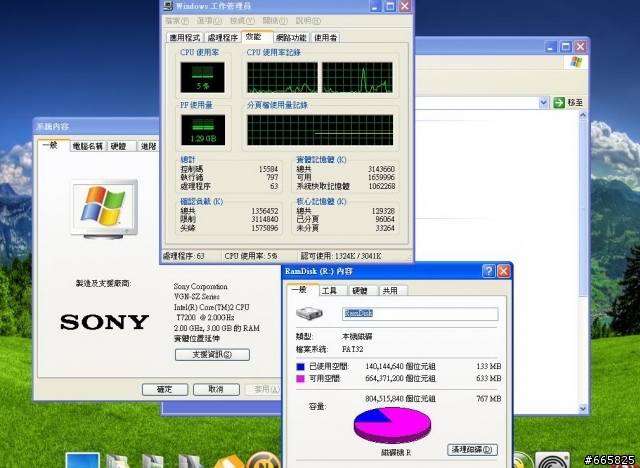640x468 pixels.
Task: Click the help question-mark button on RamDisk dialog
Action: tap(489, 271)
